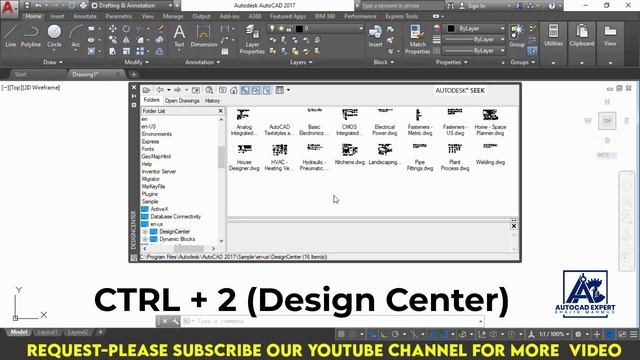
Task: Expand the Layers panel dropdown
Action: coord(301,62)
